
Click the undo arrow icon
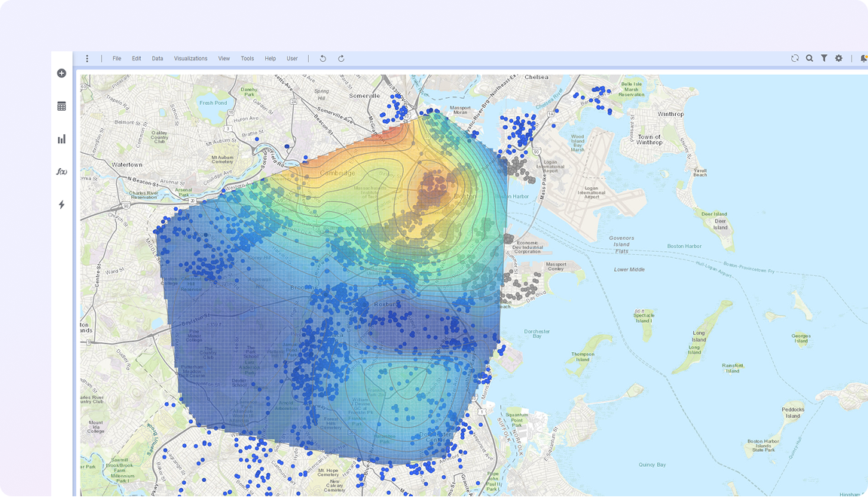coord(322,58)
